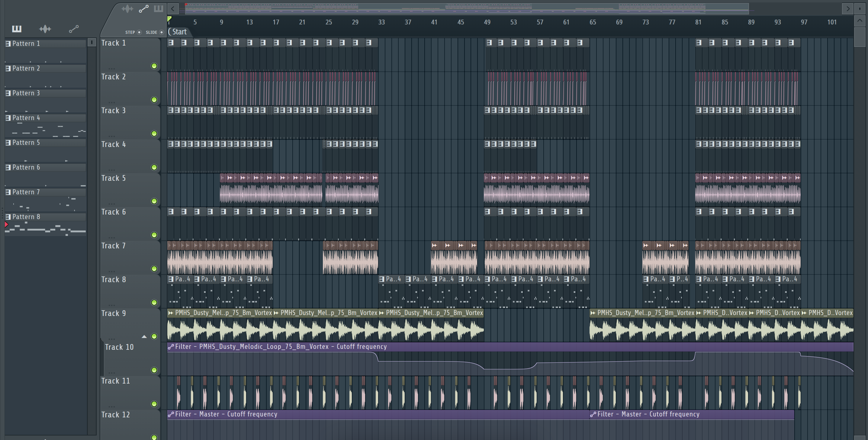Click the audio waveform icon in playlist header
Screen dimensions: 868x440
[x=127, y=9]
